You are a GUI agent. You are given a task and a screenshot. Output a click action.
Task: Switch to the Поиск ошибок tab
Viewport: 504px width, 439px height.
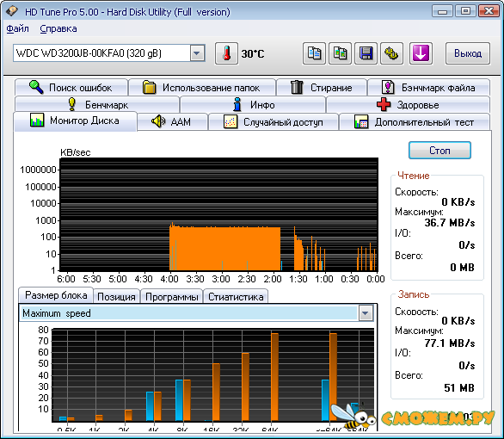click(71, 88)
